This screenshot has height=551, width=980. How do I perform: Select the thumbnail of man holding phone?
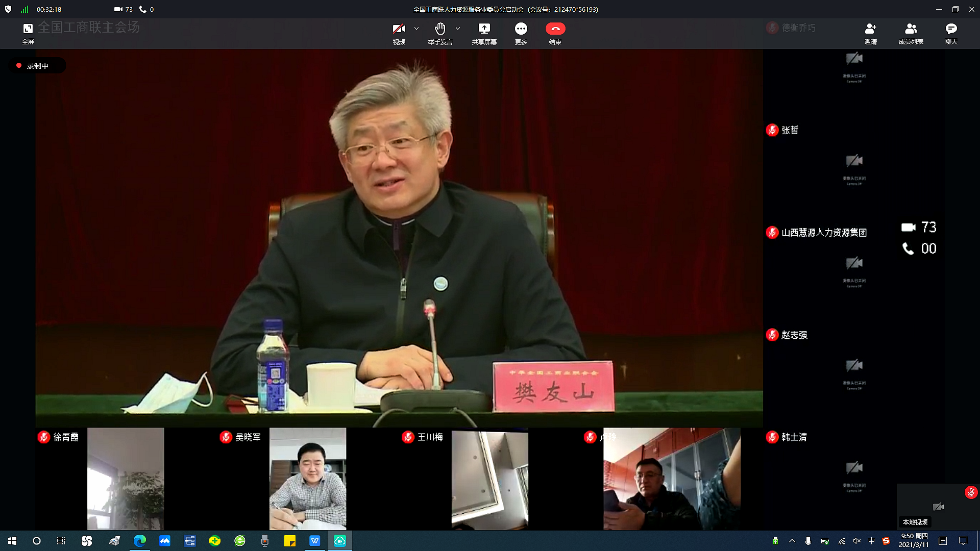tap(672, 479)
